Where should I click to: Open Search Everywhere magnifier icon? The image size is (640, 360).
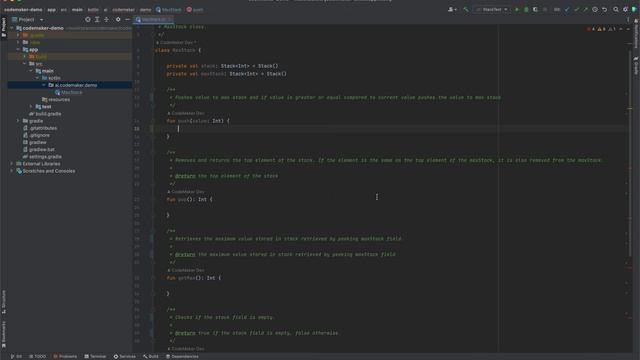[616, 9]
